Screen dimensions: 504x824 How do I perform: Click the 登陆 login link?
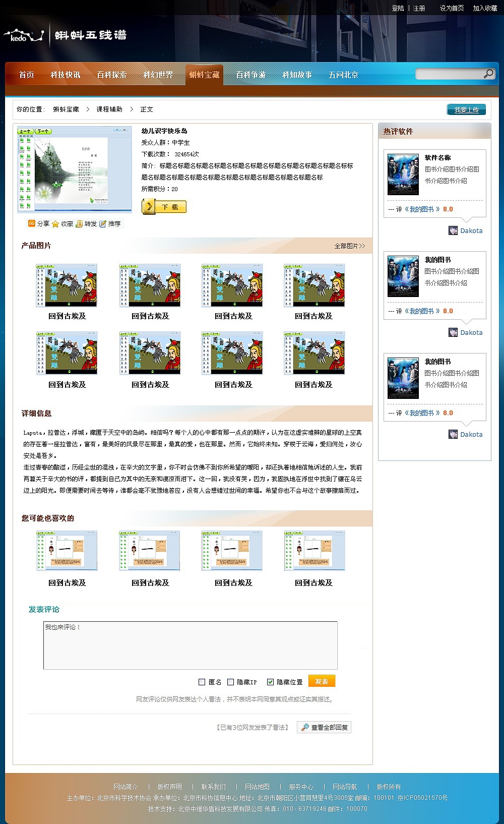pyautogui.click(x=398, y=8)
